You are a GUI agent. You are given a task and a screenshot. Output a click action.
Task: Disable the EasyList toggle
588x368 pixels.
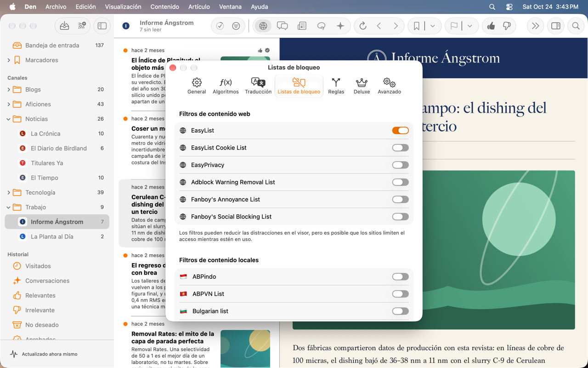[x=400, y=131]
